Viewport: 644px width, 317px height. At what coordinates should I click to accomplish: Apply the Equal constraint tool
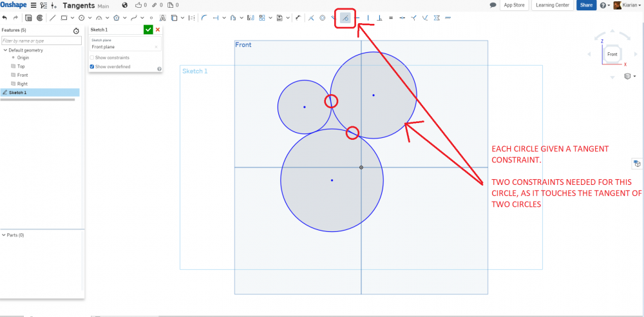coord(391,18)
